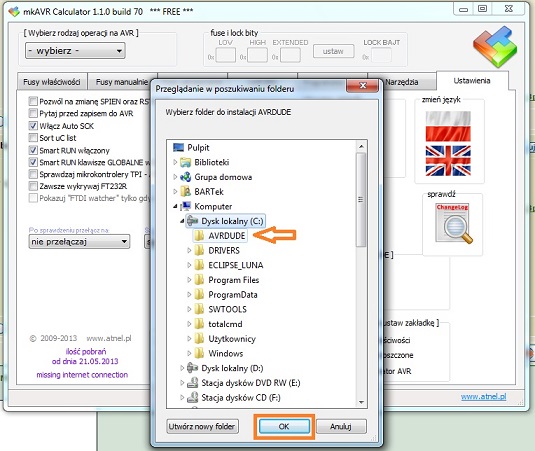535x451 pixels.
Task: Click the HIGH fuse input field
Action: point(258,55)
